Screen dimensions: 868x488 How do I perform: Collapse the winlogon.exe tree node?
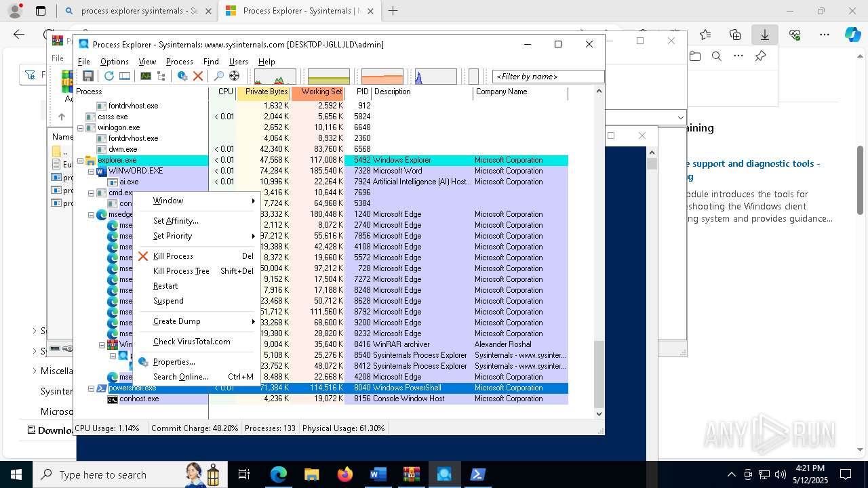point(80,127)
